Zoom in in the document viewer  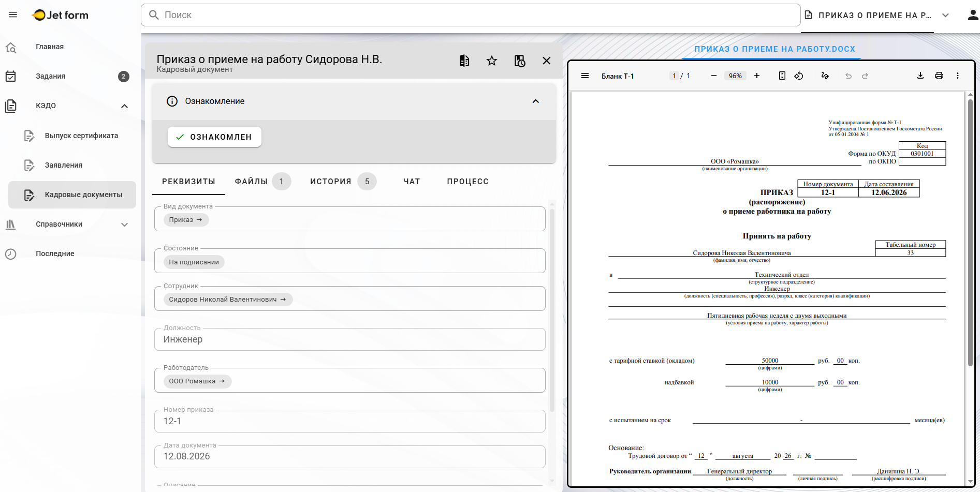[757, 76]
